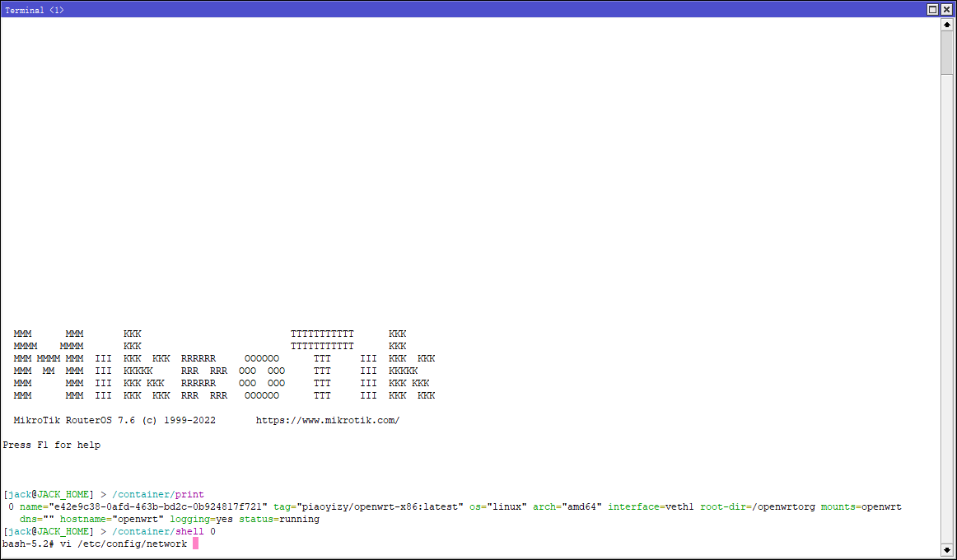Click the Press F1 for help text

(x=54, y=445)
